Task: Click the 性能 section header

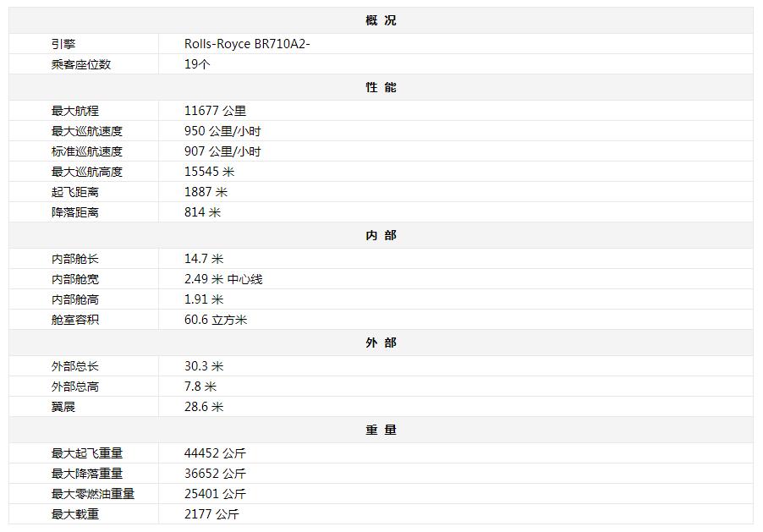Action: [x=381, y=87]
